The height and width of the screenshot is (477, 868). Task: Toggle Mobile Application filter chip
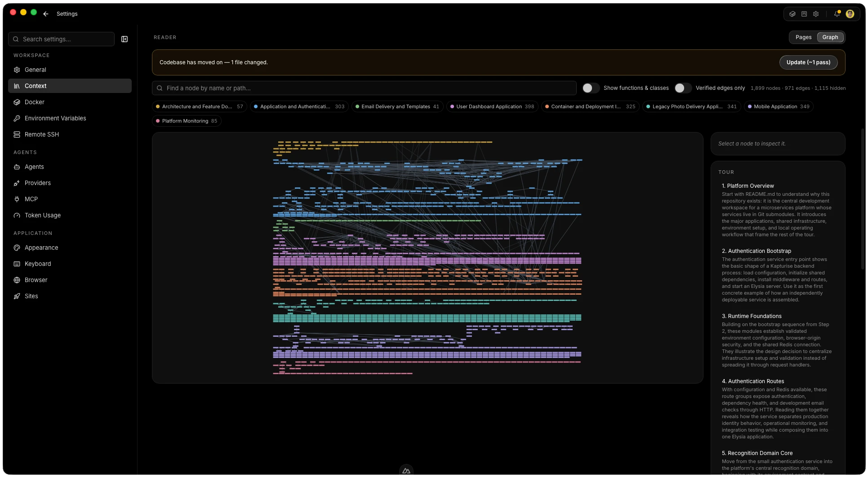click(779, 106)
